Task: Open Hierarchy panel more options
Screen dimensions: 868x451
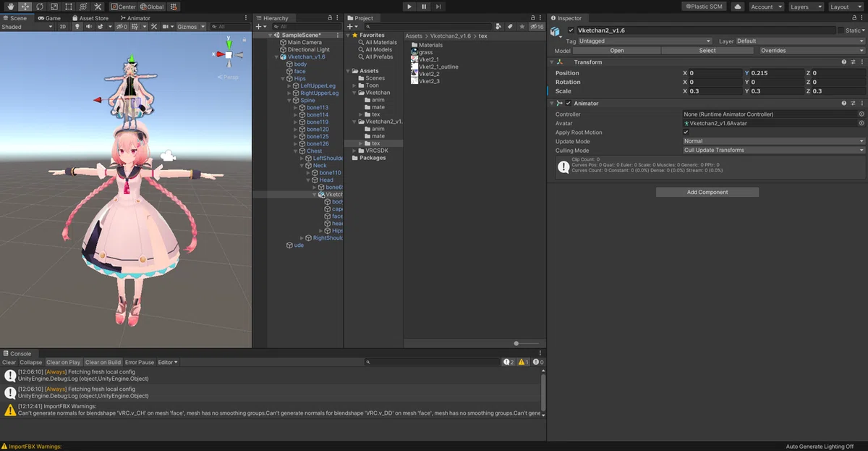Action: [x=338, y=18]
